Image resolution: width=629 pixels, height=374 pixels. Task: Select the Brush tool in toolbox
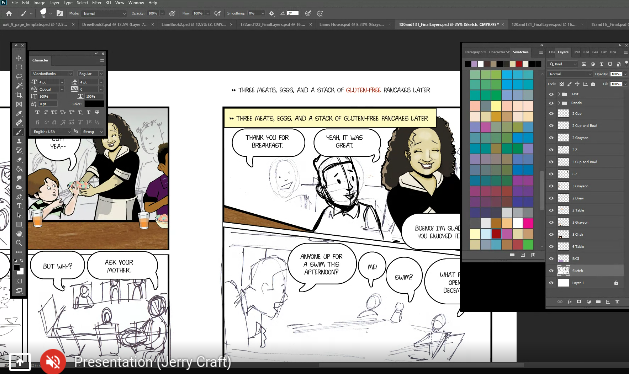tap(19, 132)
